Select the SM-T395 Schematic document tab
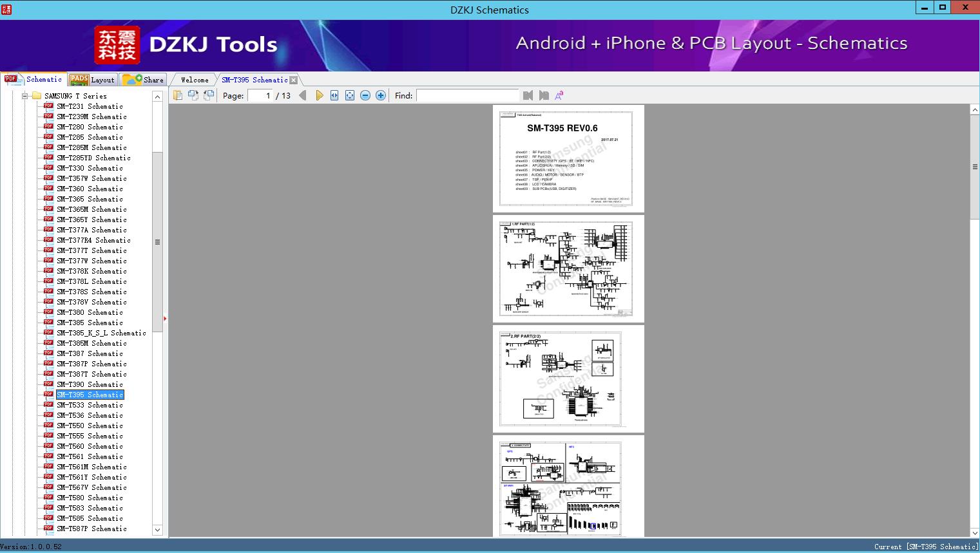This screenshot has width=980, height=553. (x=255, y=80)
